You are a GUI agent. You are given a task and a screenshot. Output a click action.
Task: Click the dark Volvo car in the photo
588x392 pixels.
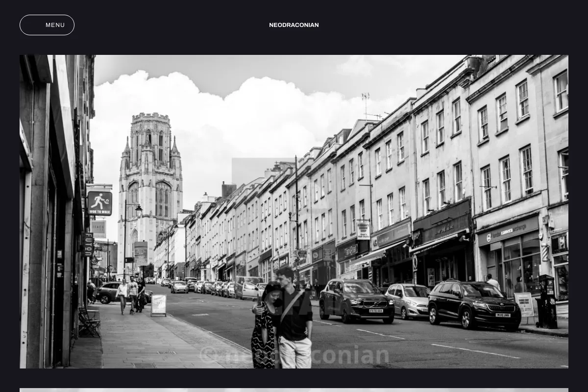[x=357, y=300]
